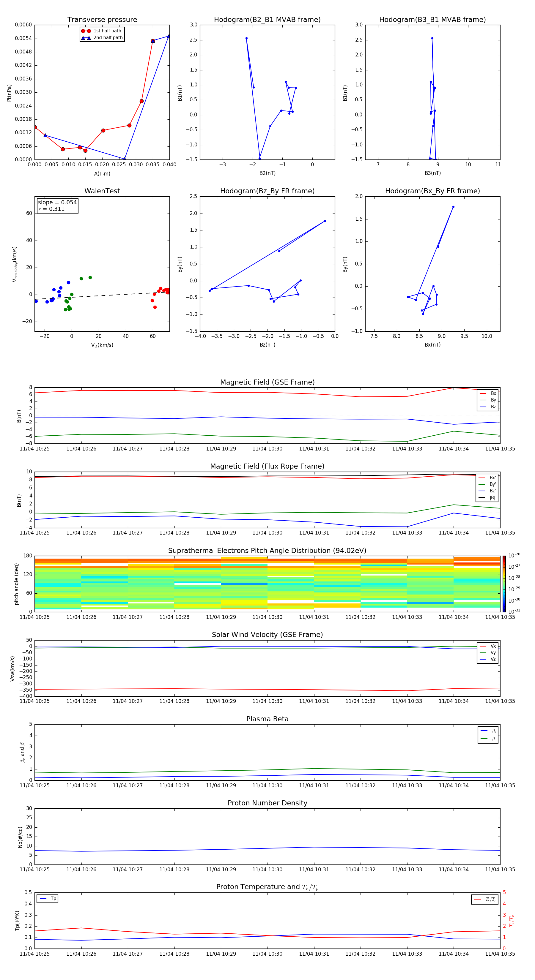
Task: Click By legend entry in GSE magnetic field
Action: click(x=488, y=400)
